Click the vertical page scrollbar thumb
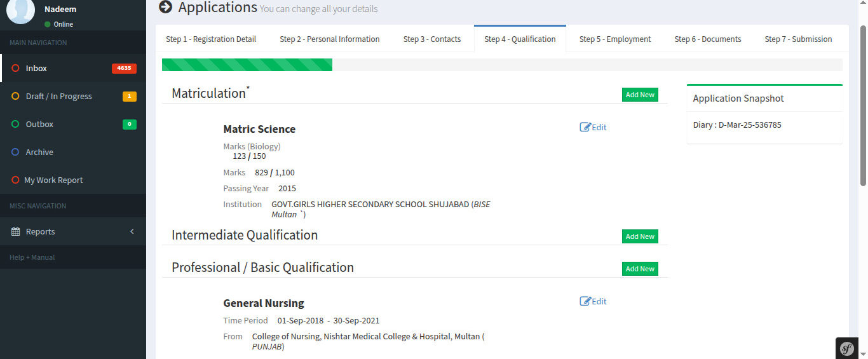The width and height of the screenshot is (868, 359). point(863,105)
